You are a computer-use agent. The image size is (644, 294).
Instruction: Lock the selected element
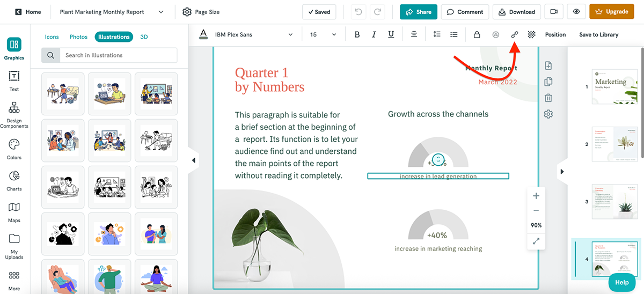(x=477, y=34)
